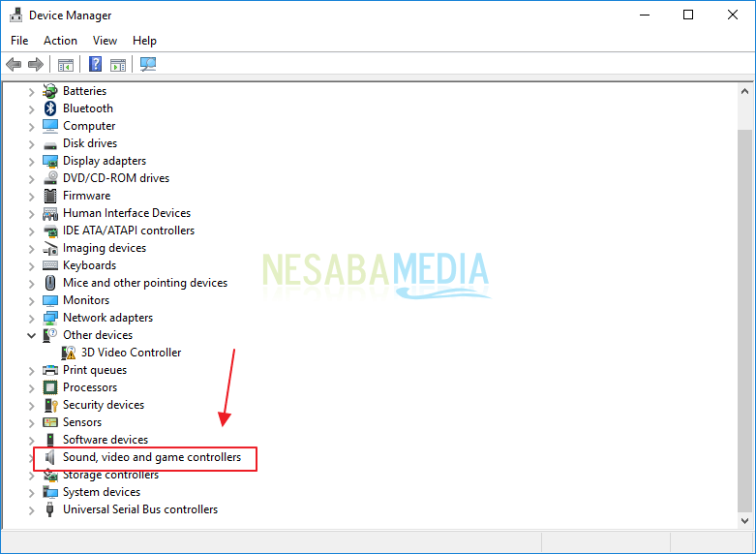Maximize the Device Manager window
The image size is (756, 554).
click(688, 15)
